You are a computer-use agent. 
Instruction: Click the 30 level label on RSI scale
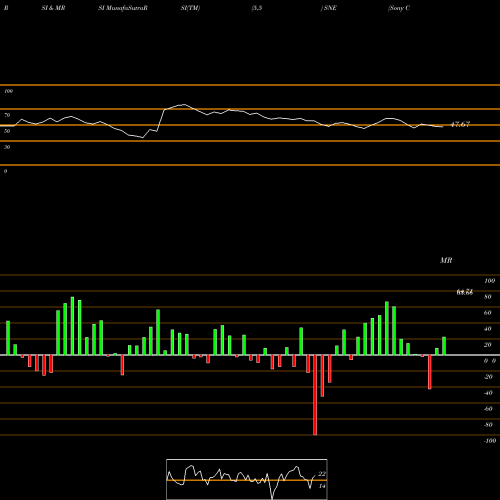coord(7,147)
